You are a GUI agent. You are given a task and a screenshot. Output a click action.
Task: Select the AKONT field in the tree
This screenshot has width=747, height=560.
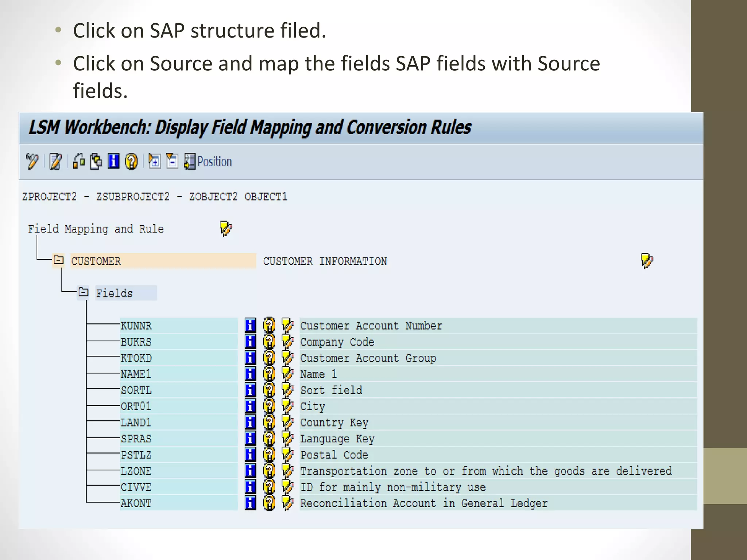(136, 503)
